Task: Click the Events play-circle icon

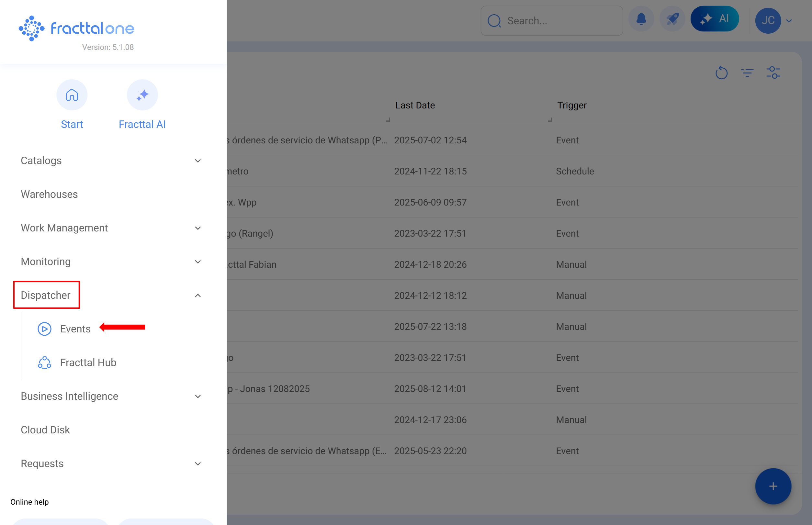Action: tap(44, 329)
